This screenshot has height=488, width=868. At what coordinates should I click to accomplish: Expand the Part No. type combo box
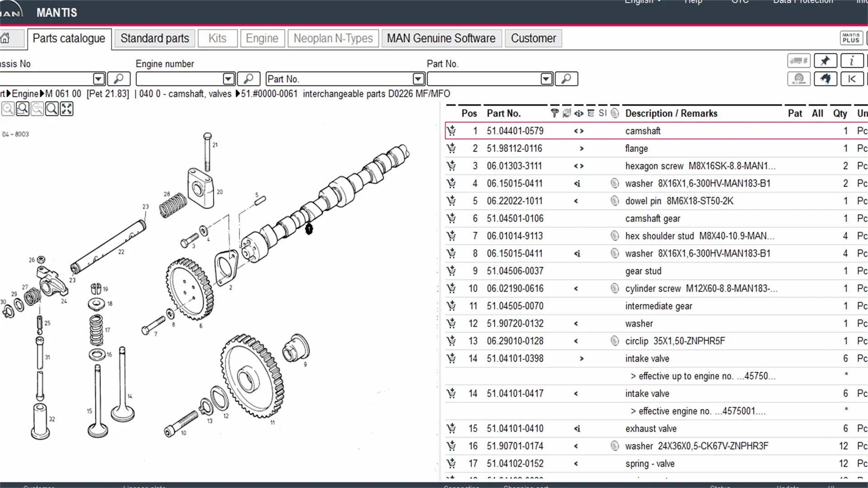pyautogui.click(x=418, y=79)
